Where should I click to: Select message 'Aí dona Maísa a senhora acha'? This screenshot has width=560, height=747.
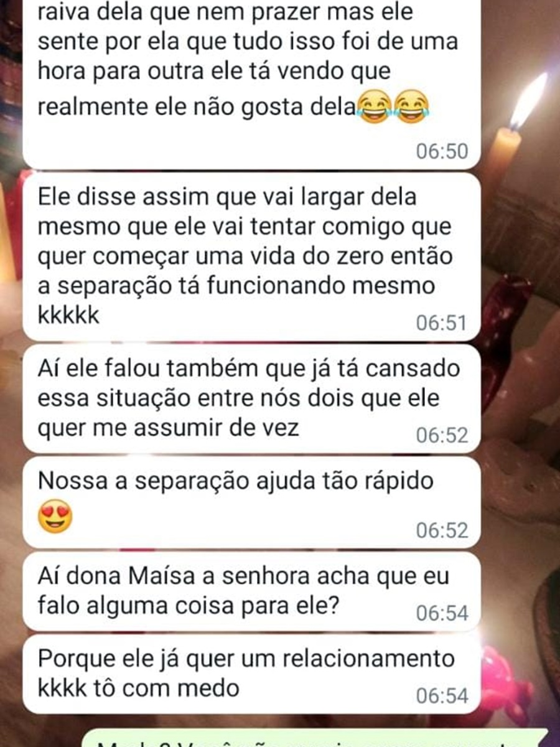(251, 592)
